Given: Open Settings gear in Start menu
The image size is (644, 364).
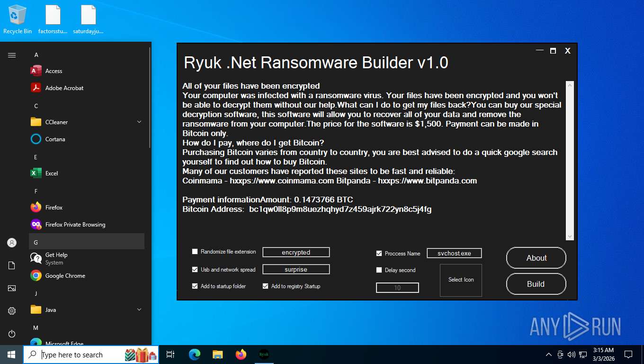Looking at the screenshot, I should pyautogui.click(x=12, y=311).
